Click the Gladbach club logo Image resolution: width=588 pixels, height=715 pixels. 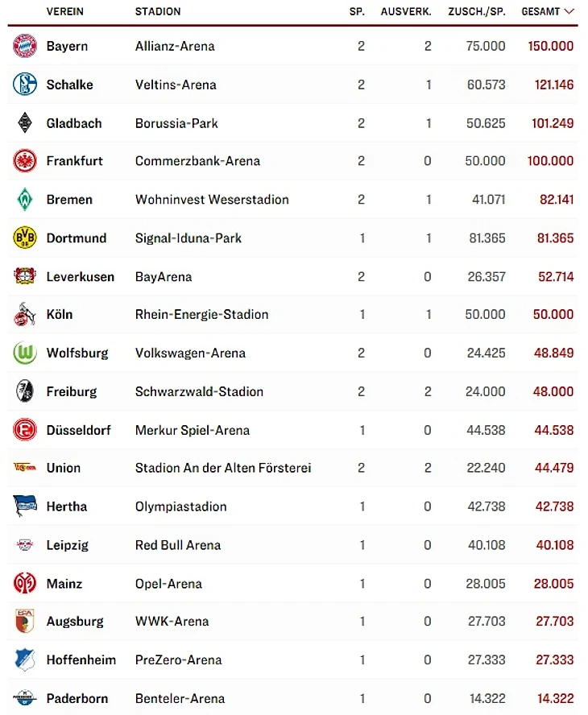(25, 123)
